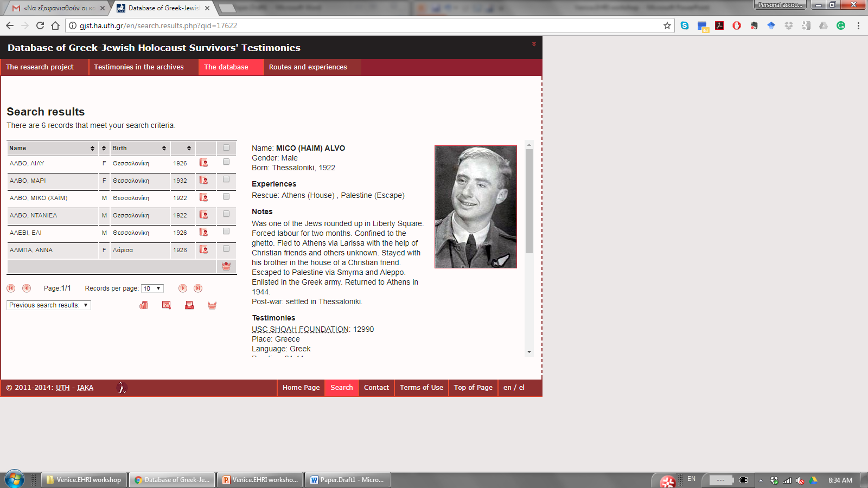Add selected records to basket in table footer
868x488 pixels.
pos(226,266)
